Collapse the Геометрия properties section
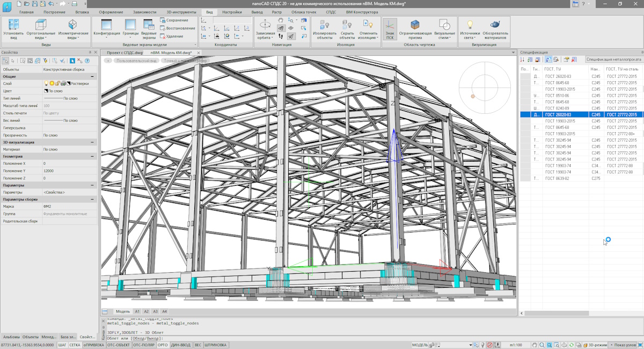This screenshot has height=349, width=644. (92, 156)
